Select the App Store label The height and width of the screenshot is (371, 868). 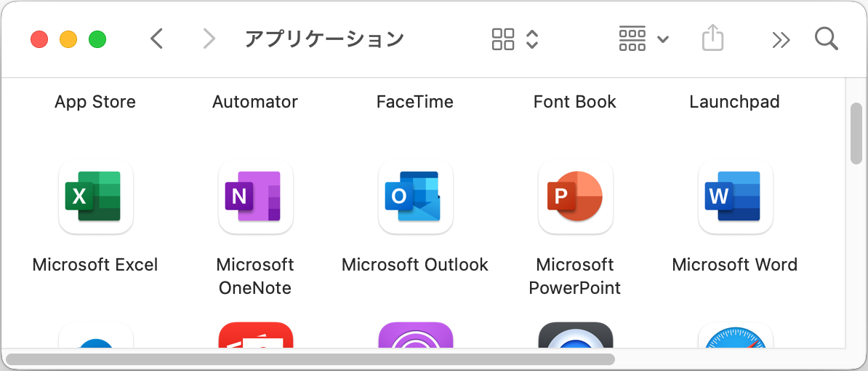(x=95, y=102)
